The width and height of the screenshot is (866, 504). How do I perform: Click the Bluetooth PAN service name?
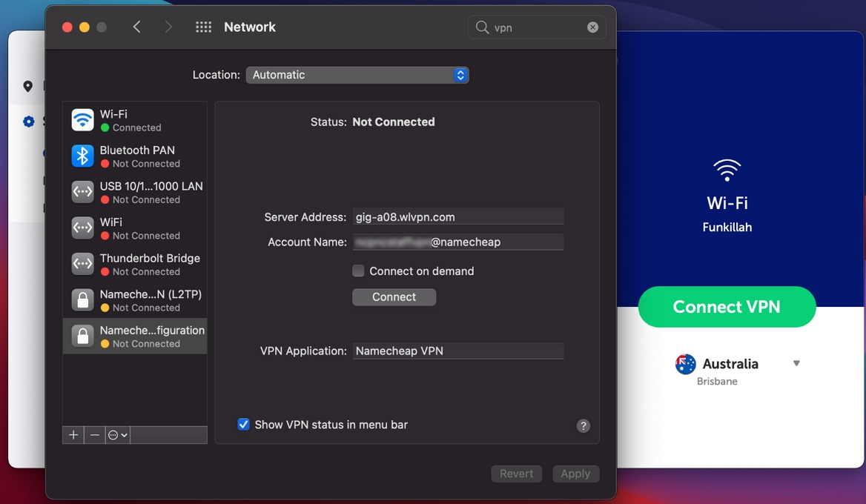(137, 150)
